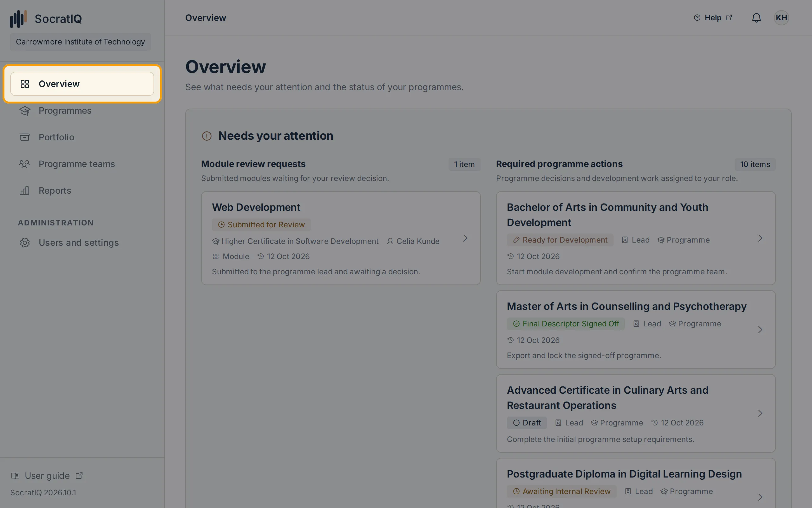Image resolution: width=812 pixels, height=508 pixels.
Task: Go to Programmes in the sidebar
Action: pyautogui.click(x=82, y=110)
